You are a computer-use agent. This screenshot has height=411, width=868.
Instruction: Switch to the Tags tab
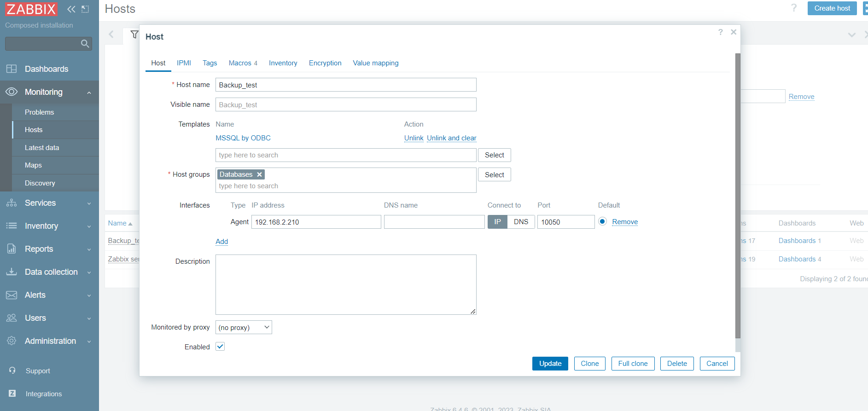coord(210,63)
